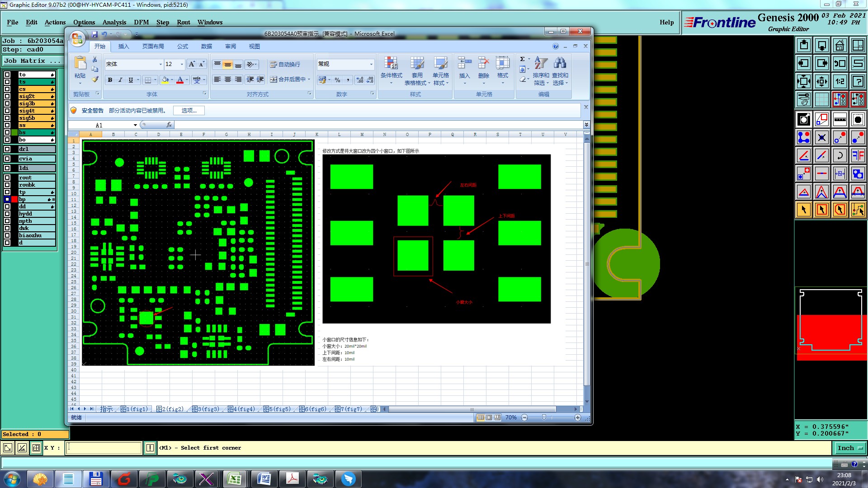The width and height of the screenshot is (868, 488).
Task: Expand the number format dropdown
Action: point(371,64)
